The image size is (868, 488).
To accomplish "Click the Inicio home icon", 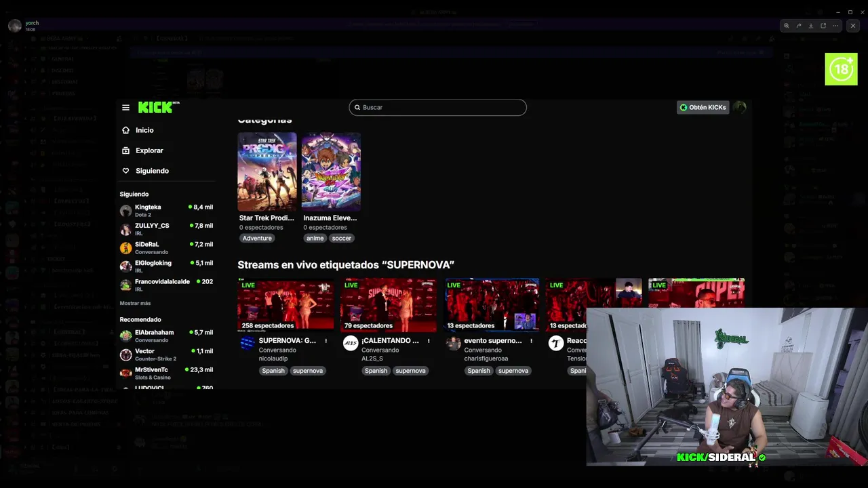I will point(125,130).
